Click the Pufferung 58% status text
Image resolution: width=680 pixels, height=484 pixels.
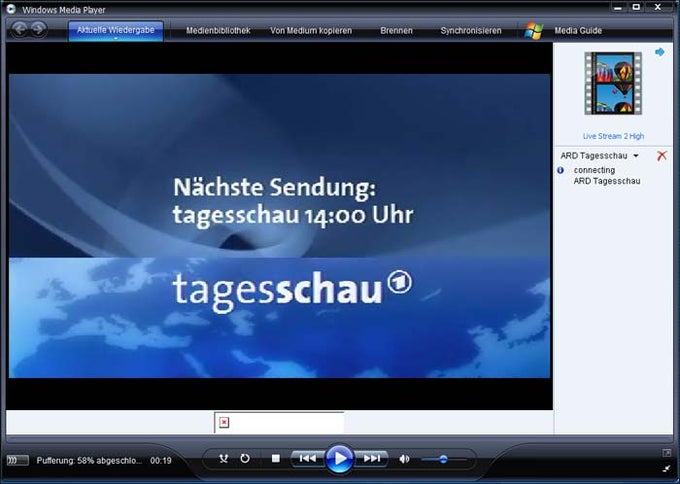click(89, 461)
